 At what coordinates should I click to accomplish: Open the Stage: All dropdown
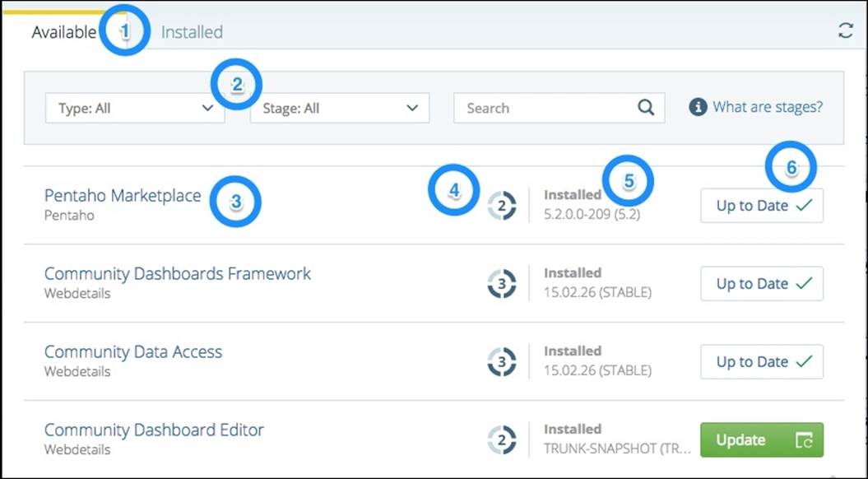(339, 107)
